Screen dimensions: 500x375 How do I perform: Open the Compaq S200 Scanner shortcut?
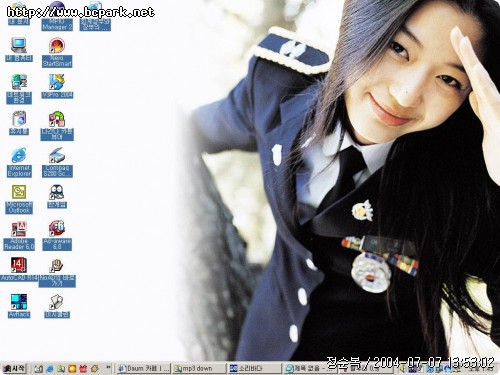click(x=57, y=162)
